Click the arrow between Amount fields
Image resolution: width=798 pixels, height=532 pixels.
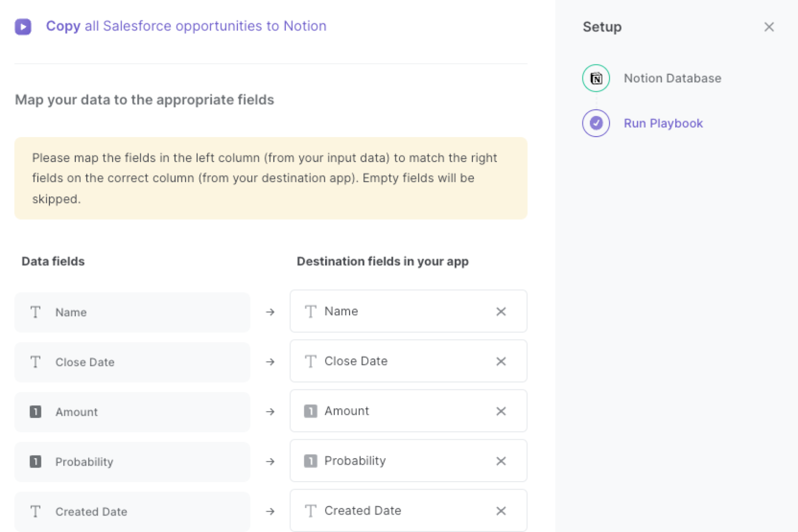(x=270, y=412)
